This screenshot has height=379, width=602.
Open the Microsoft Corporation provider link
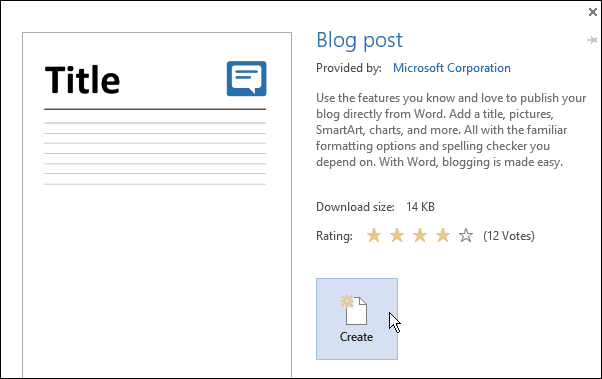point(452,68)
